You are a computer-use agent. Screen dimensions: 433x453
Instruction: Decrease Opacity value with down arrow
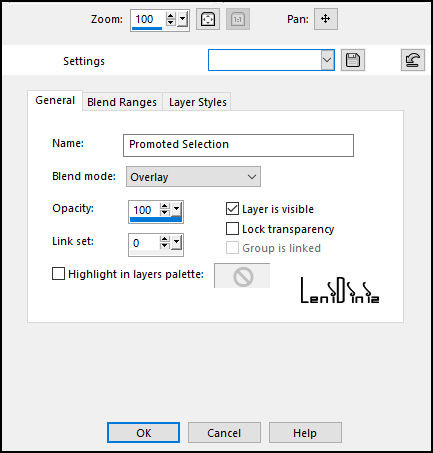pyautogui.click(x=165, y=212)
